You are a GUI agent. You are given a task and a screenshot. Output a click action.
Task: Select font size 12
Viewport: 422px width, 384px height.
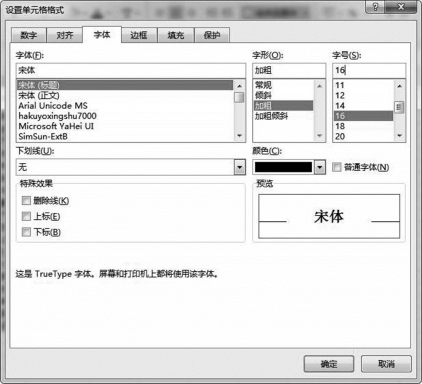click(x=363, y=96)
